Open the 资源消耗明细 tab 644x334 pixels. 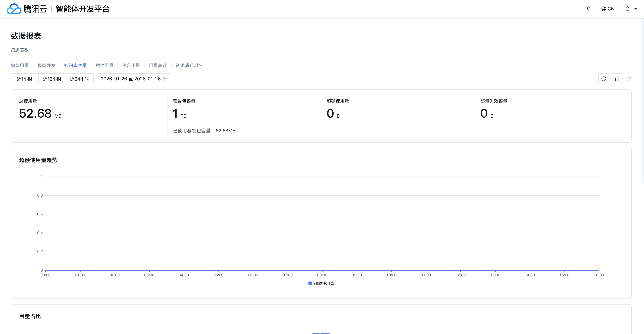coord(189,65)
